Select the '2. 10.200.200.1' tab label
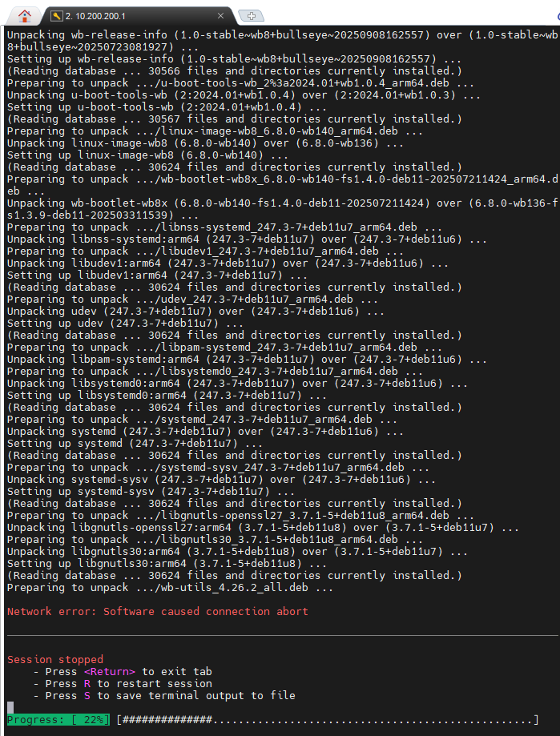The width and height of the screenshot is (560, 736). (x=101, y=15)
